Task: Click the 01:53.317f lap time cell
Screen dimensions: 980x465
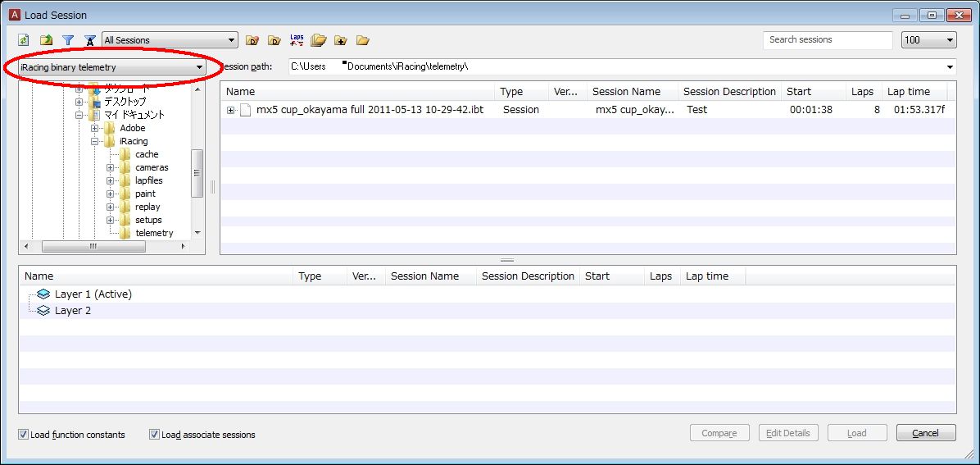Action: point(919,110)
